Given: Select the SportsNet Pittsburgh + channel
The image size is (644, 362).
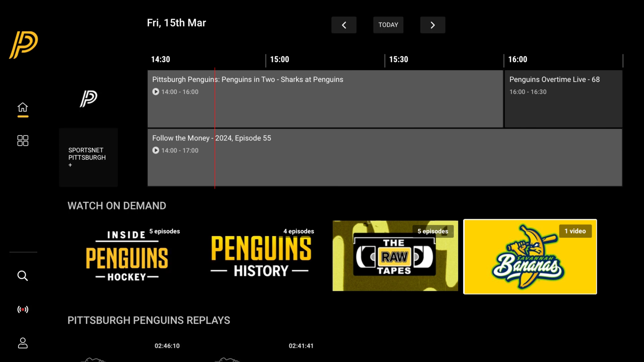Looking at the screenshot, I should [89, 157].
